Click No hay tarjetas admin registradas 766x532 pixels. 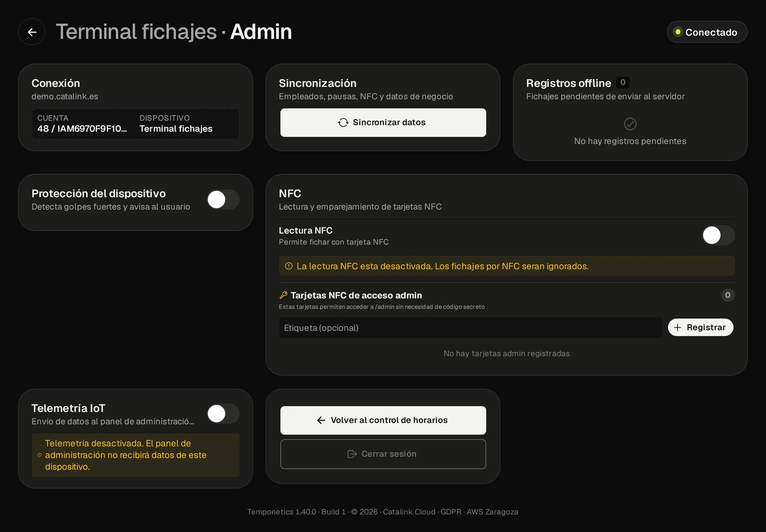506,353
